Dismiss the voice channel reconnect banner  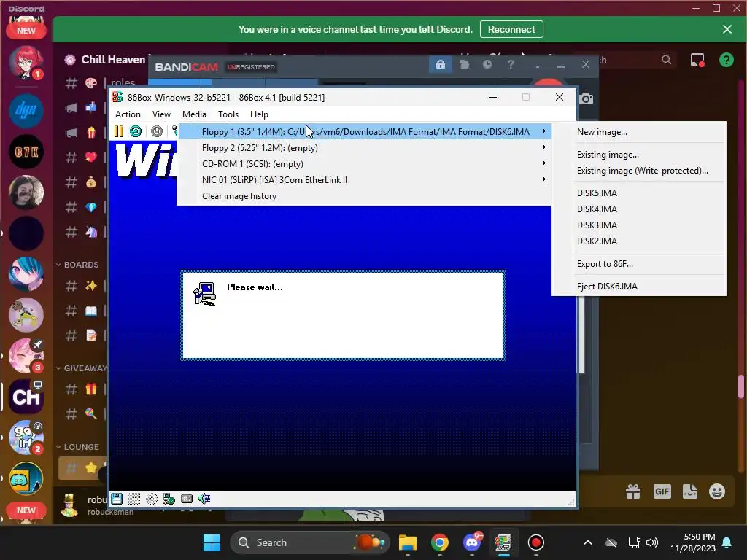(x=727, y=29)
